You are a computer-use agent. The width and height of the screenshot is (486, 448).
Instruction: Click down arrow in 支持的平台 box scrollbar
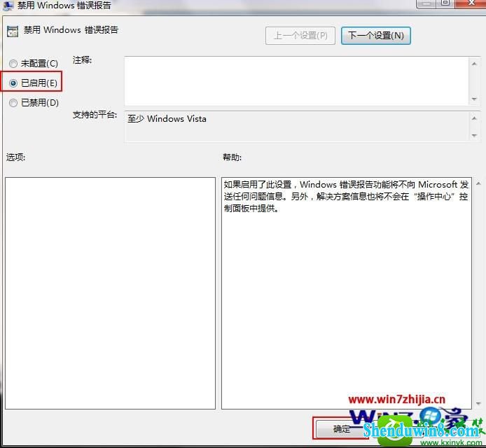[474, 135]
